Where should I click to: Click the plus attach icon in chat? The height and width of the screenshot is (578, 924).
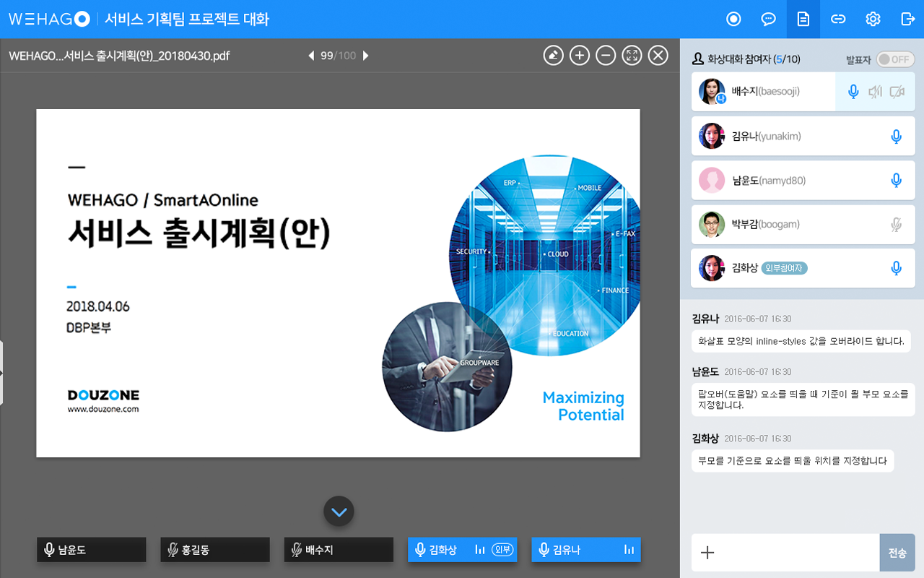pos(707,553)
